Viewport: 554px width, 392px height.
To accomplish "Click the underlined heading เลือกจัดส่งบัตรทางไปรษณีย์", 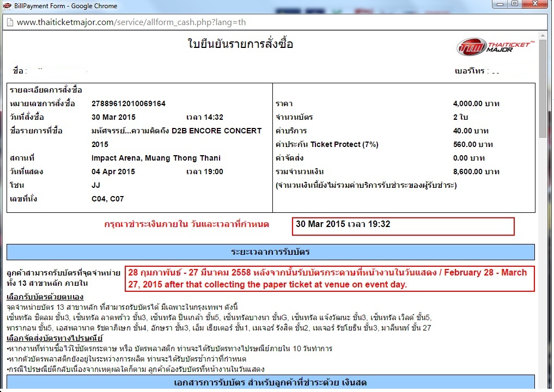I will 54,338.
